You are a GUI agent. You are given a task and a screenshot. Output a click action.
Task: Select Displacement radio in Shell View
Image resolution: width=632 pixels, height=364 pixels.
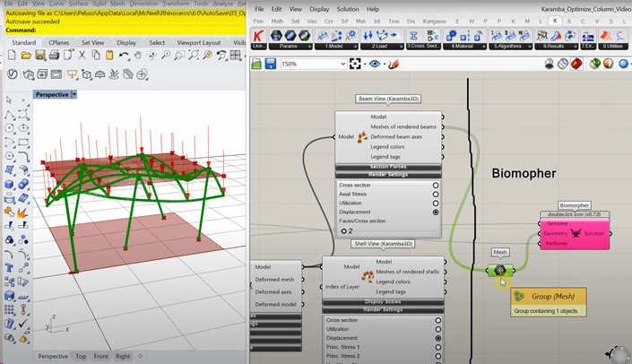tap(438, 338)
